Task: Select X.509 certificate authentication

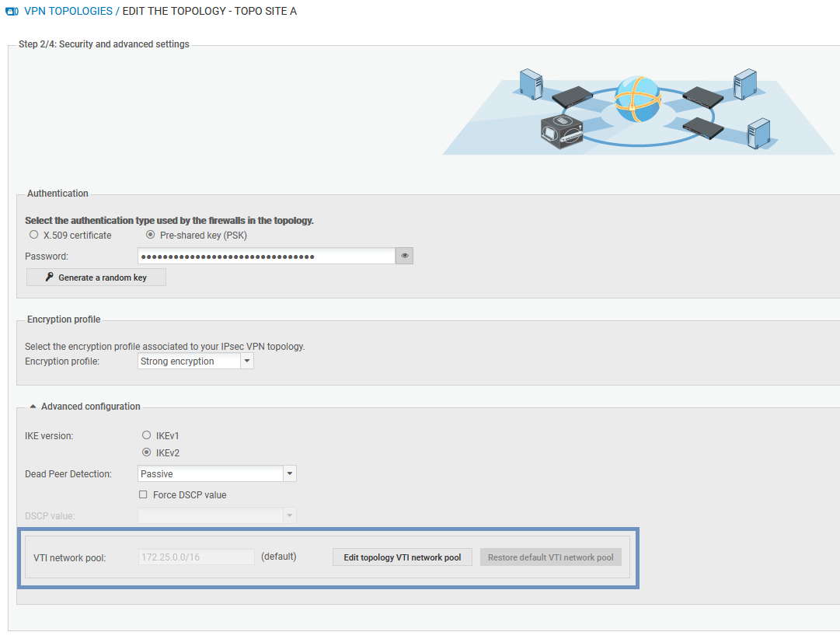Action: 33,234
